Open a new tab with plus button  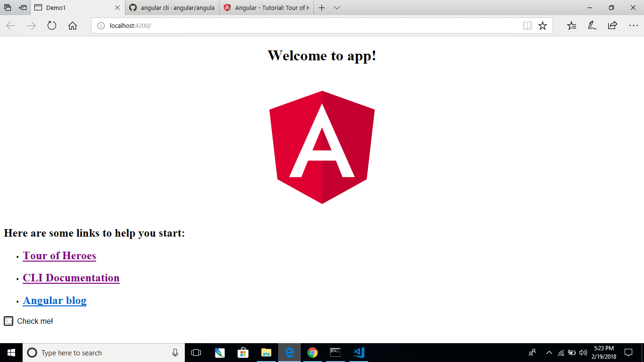click(322, 8)
